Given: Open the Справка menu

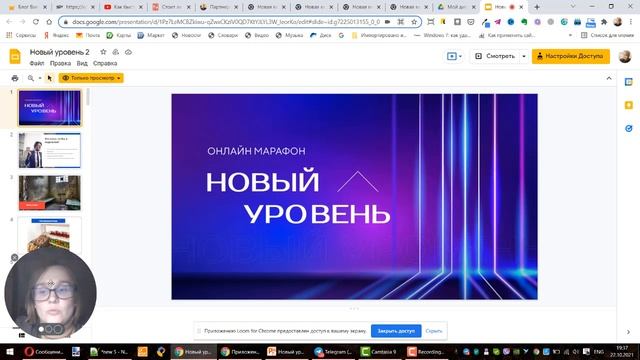Looking at the screenshot, I should coord(105,63).
